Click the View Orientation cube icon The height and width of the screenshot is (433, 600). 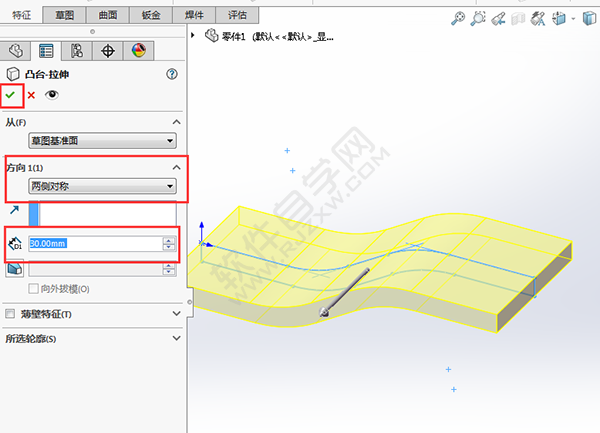(x=559, y=18)
